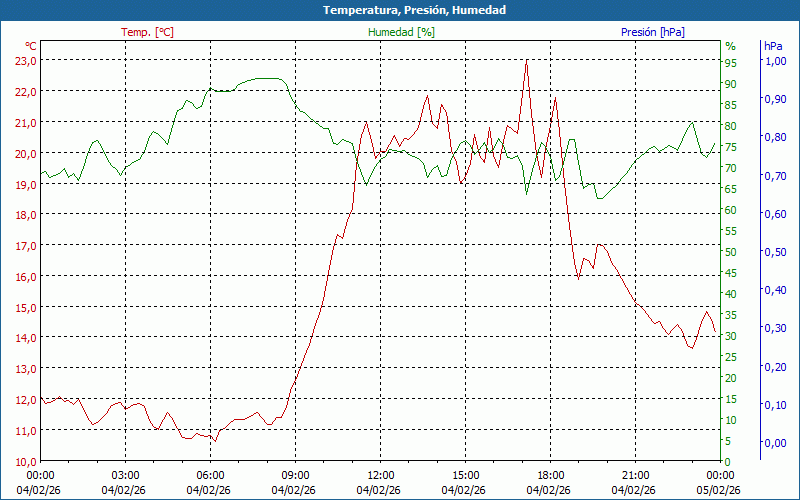Click the 23,0 temperature axis tick
This screenshot has width=800, height=500.
[25, 60]
